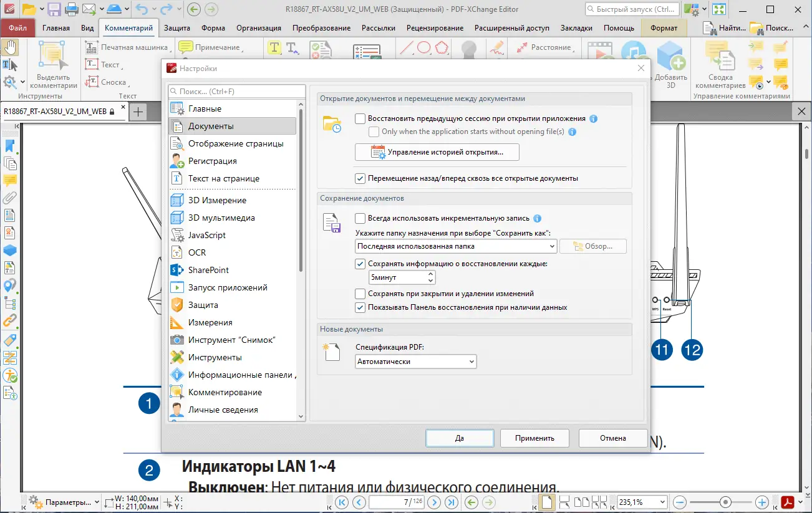Switch to the Главная ribbon tab
This screenshot has height=513, width=812.
tap(56, 28)
